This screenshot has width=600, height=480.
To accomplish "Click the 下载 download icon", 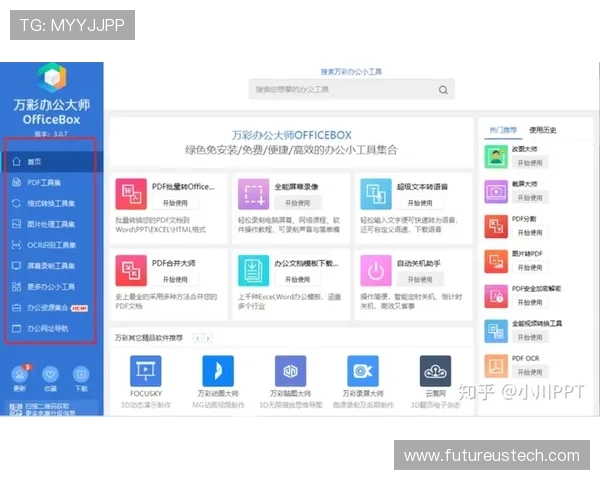I will click(81, 374).
